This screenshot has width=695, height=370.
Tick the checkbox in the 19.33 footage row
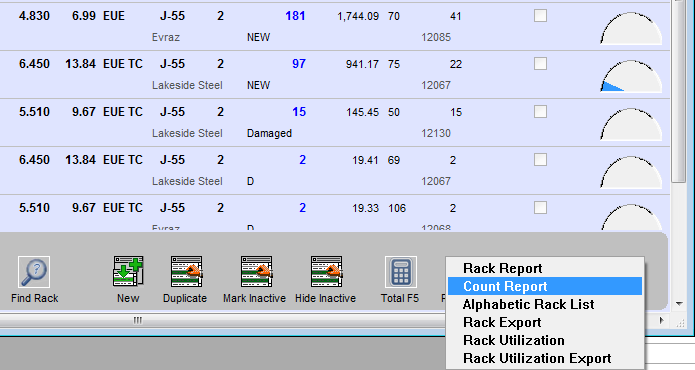click(540, 207)
